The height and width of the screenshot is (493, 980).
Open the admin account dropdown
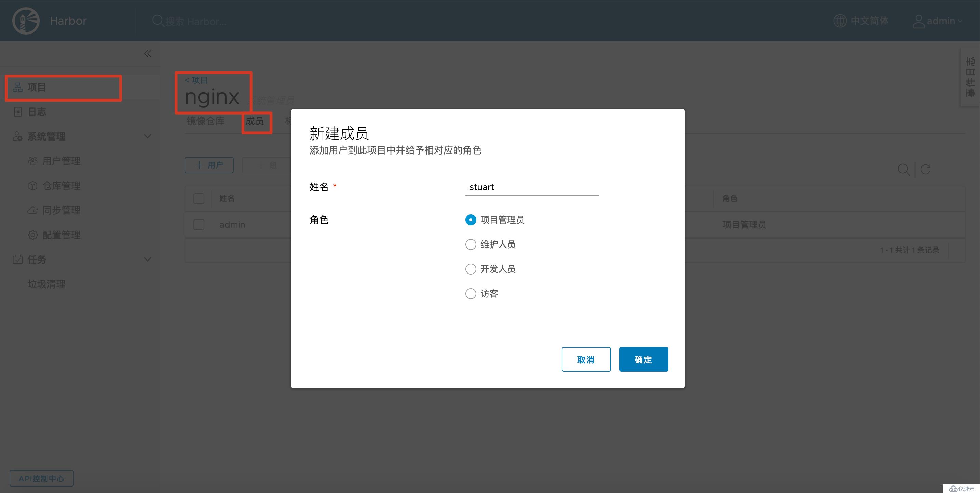[937, 21]
